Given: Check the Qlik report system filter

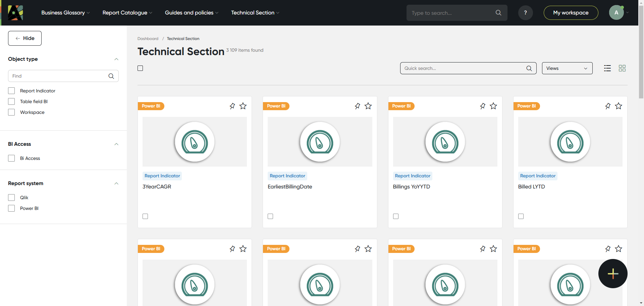Looking at the screenshot, I should click(x=11, y=198).
